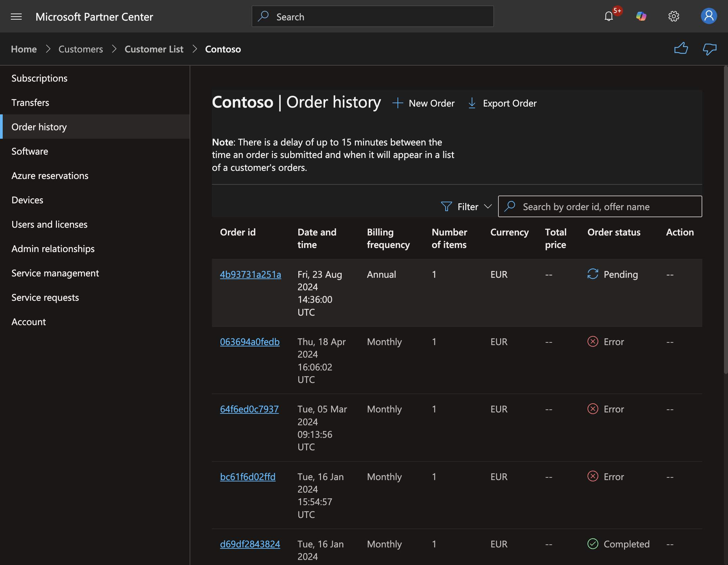This screenshot has height=565, width=728.
Task: Open the notifications bell
Action: pos(609,16)
